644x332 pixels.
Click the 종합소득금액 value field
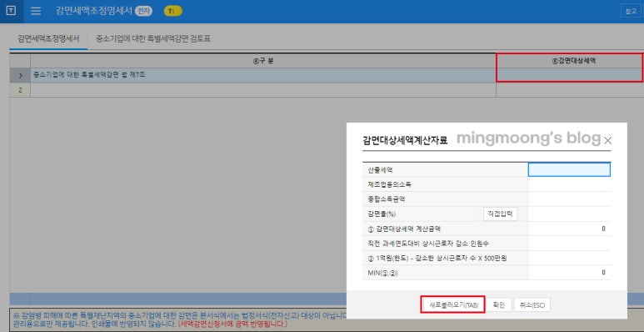569,199
